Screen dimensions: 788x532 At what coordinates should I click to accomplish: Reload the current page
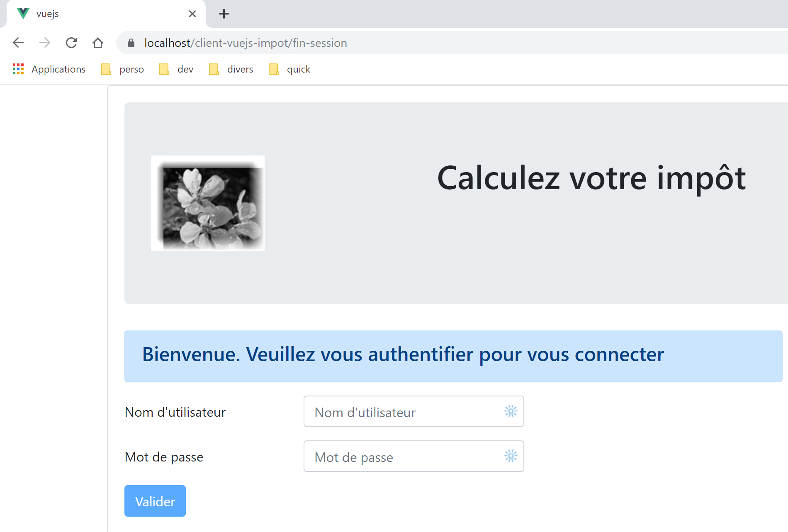[71, 43]
